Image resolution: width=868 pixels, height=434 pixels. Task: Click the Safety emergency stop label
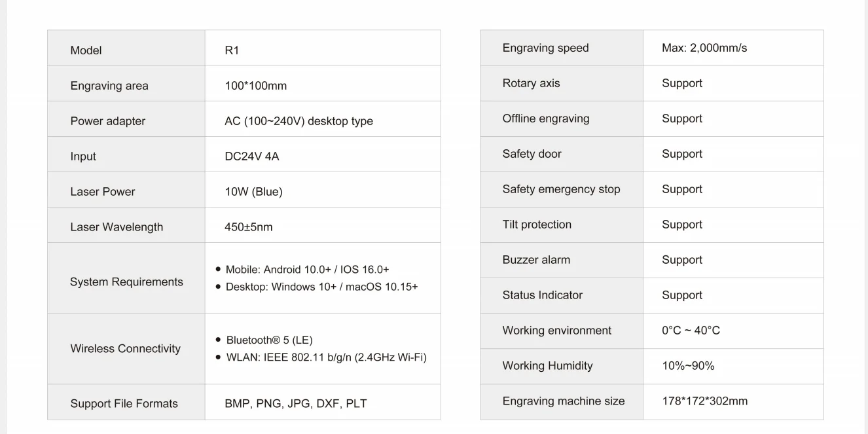tap(561, 189)
